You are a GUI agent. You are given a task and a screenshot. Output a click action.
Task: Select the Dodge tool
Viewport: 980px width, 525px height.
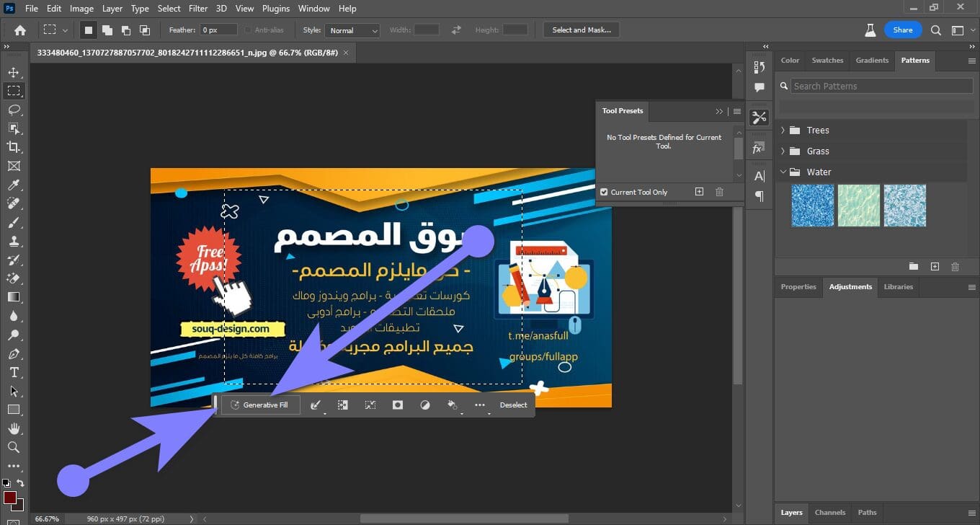coord(14,335)
